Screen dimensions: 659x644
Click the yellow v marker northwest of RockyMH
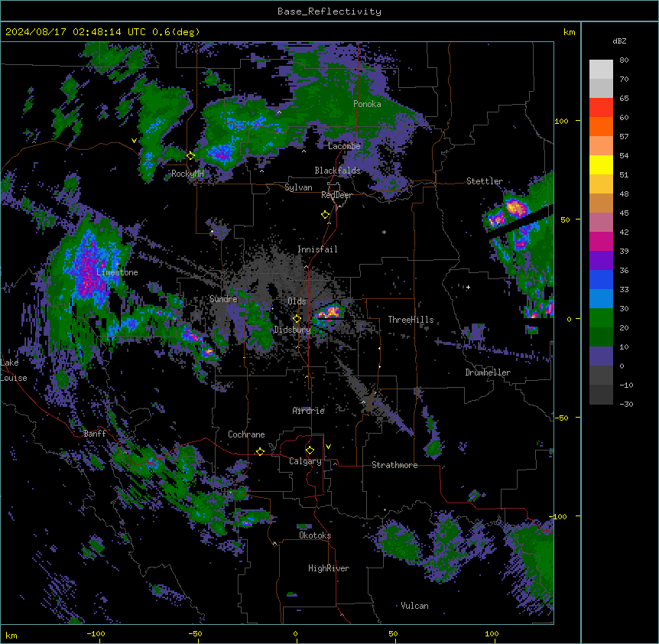click(x=134, y=141)
